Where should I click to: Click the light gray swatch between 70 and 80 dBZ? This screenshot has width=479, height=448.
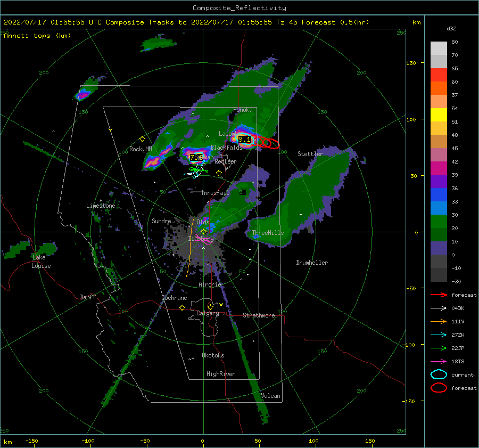[x=439, y=48]
